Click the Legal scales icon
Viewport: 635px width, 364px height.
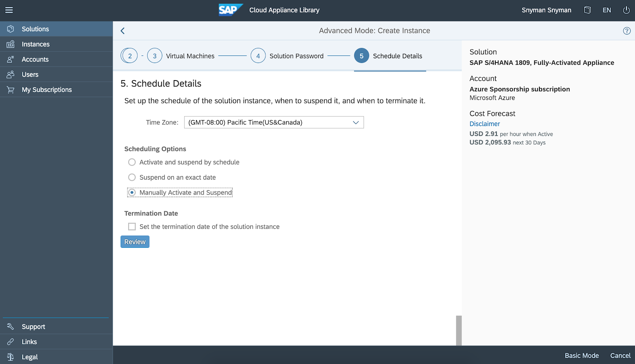pos(11,357)
